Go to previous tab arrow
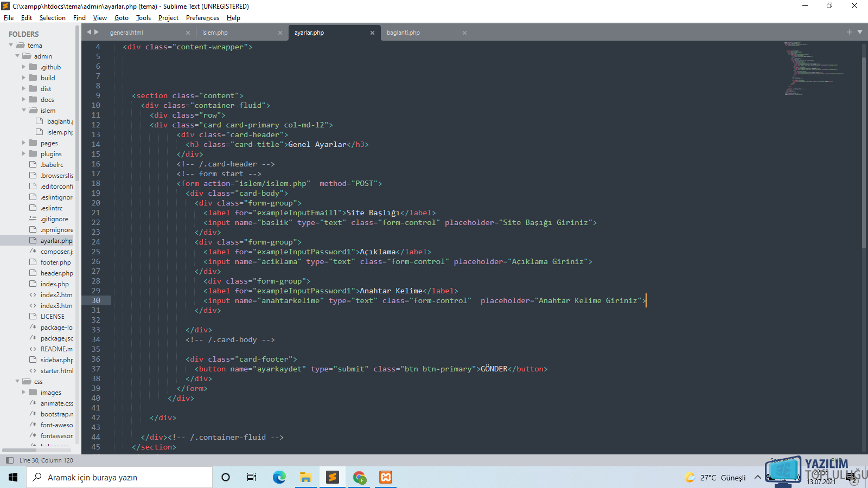Viewport: 868px width, 488px height. point(89,32)
